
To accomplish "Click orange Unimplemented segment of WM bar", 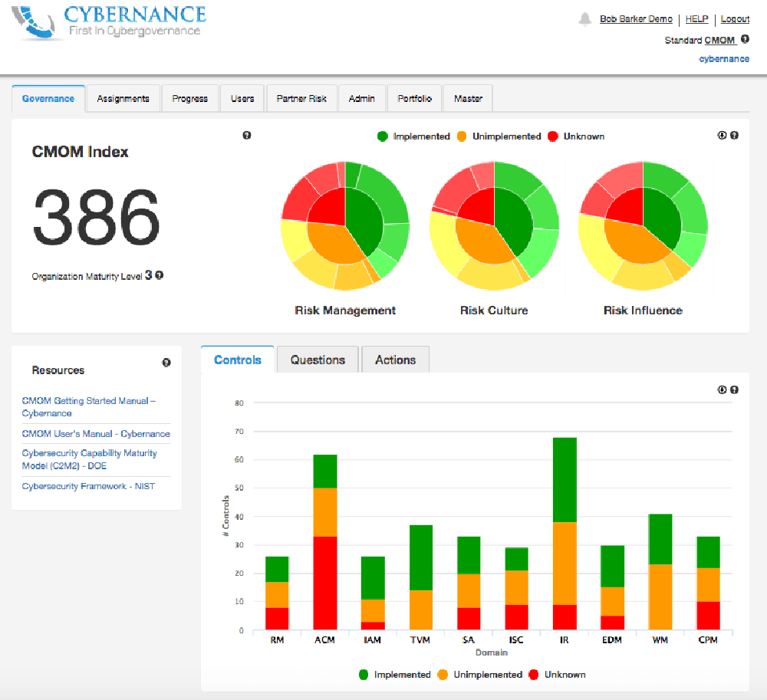I will pyautogui.click(x=660, y=596).
